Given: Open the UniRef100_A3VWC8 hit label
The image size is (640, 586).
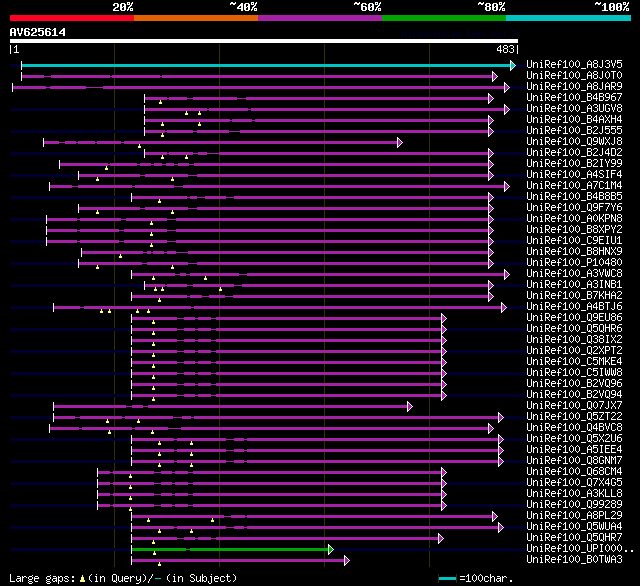Looking at the screenshot, I should pos(574,274).
